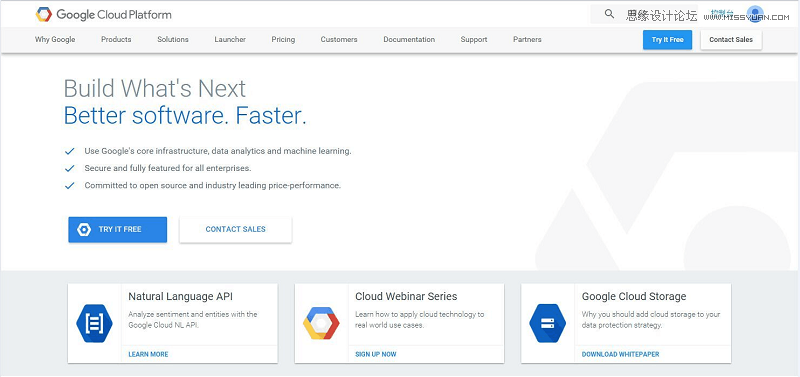800x377 pixels.
Task: Go to the Support page
Action: pos(474,39)
